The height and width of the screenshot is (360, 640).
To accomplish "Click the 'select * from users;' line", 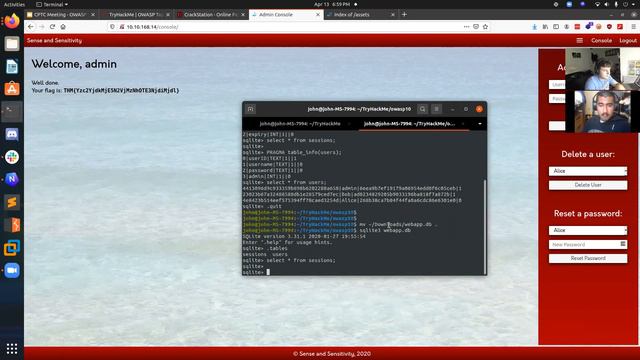I will [296, 182].
